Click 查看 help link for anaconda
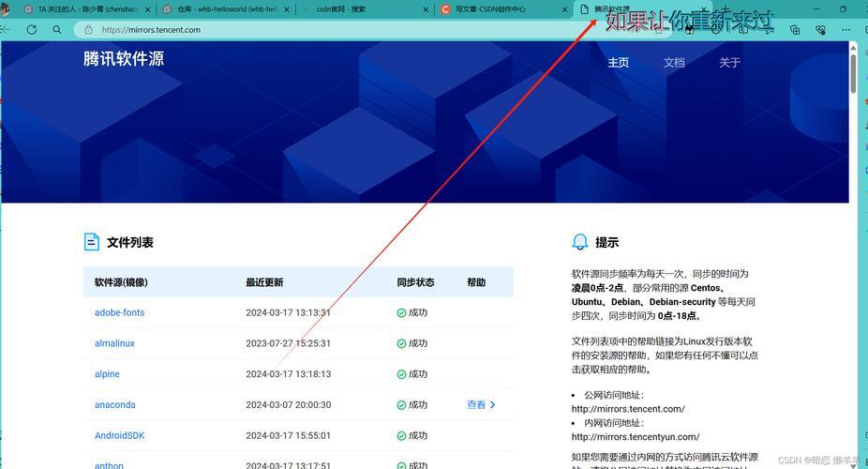The image size is (868, 469). [476, 405]
